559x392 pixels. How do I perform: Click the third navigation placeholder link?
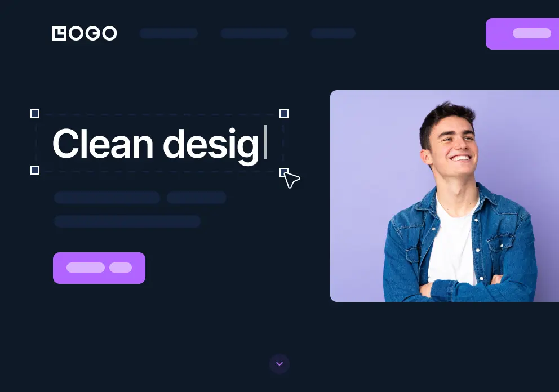(x=334, y=33)
